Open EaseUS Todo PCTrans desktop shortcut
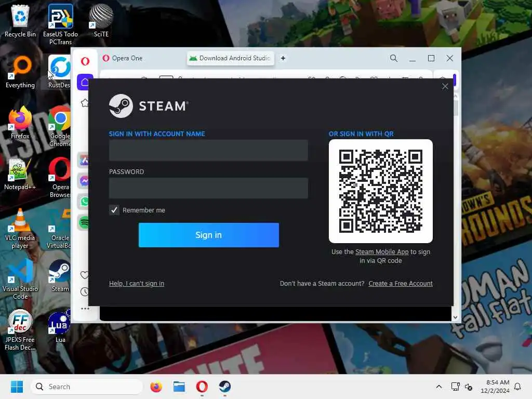The height and width of the screenshot is (399, 532). (x=60, y=24)
